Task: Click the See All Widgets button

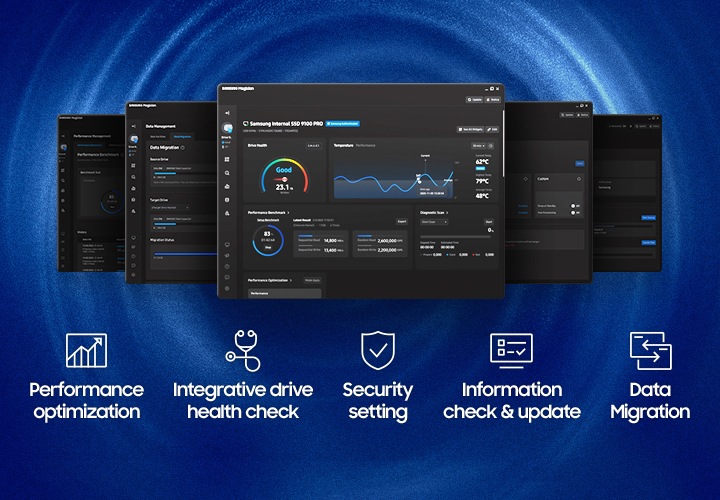Action: coord(470,130)
